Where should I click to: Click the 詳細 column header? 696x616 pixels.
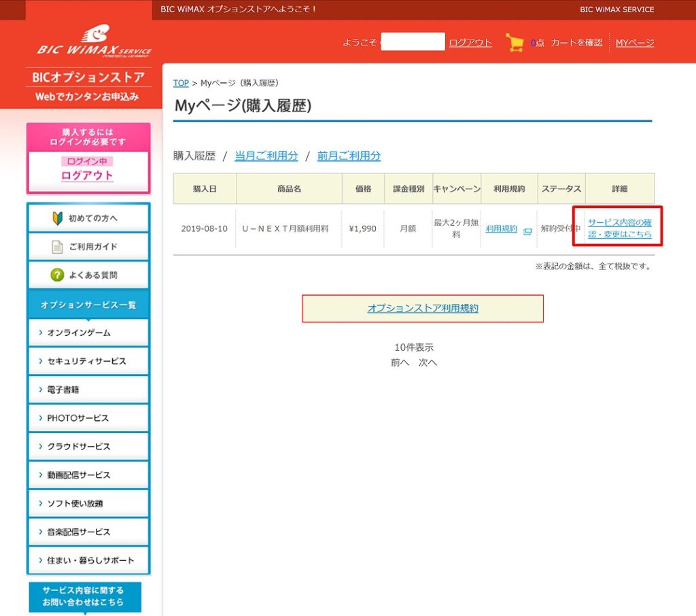click(620, 189)
